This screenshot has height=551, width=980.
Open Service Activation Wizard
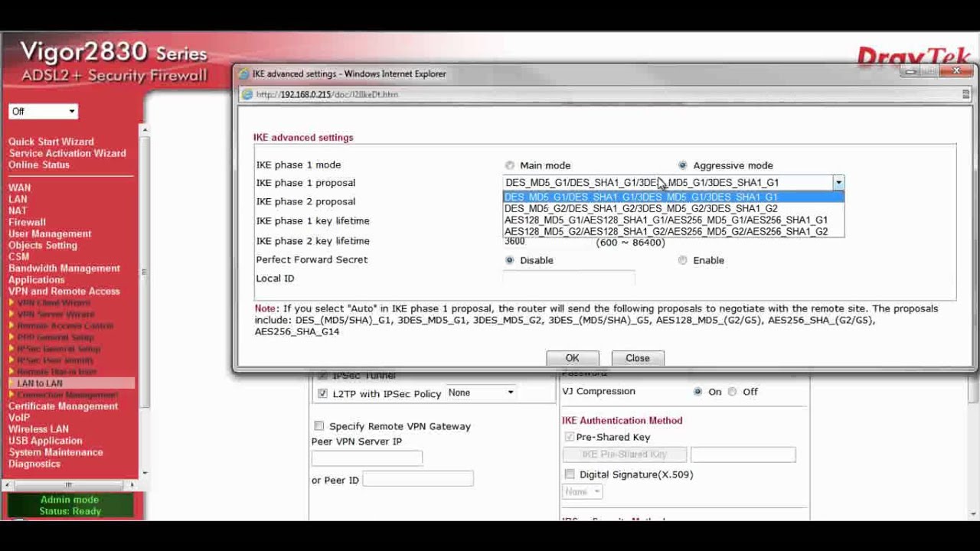tap(67, 153)
